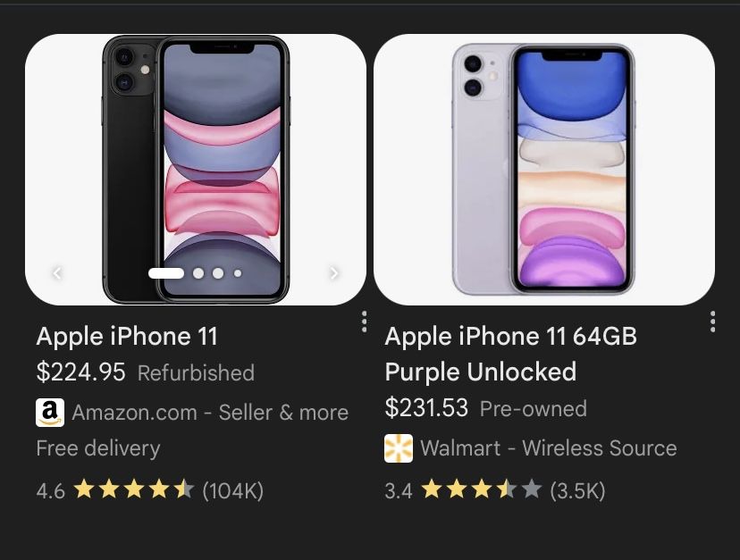Open three-dot menu for Apple iPhone 11
740x560 pixels.
click(x=364, y=322)
